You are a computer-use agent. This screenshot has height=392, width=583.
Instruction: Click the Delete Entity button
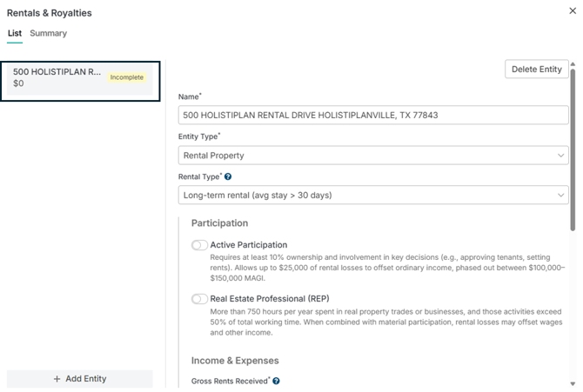coord(537,70)
